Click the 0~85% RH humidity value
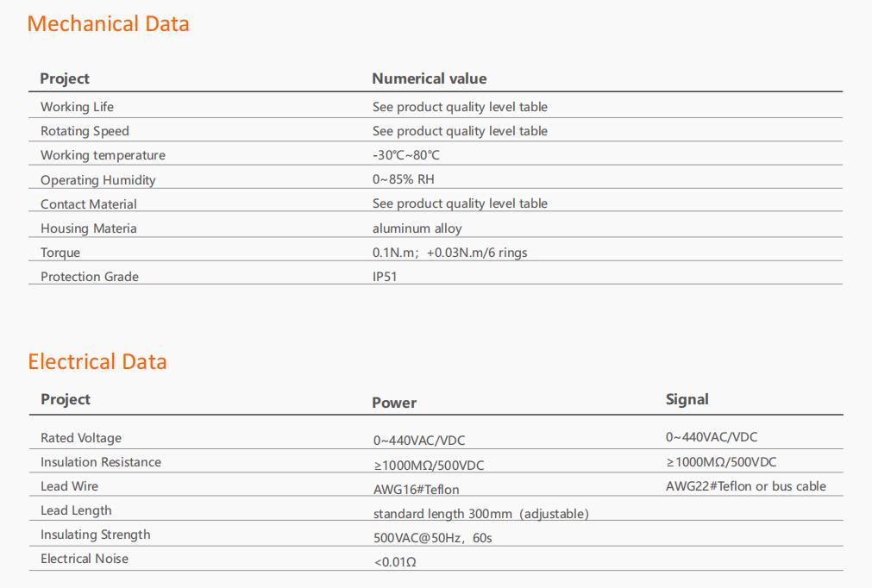 pos(403,179)
